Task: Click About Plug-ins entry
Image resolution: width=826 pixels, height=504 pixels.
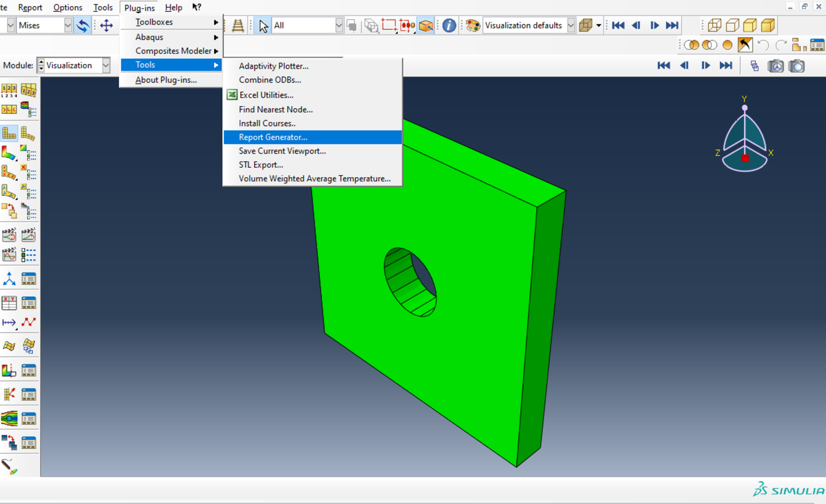Action: click(166, 80)
